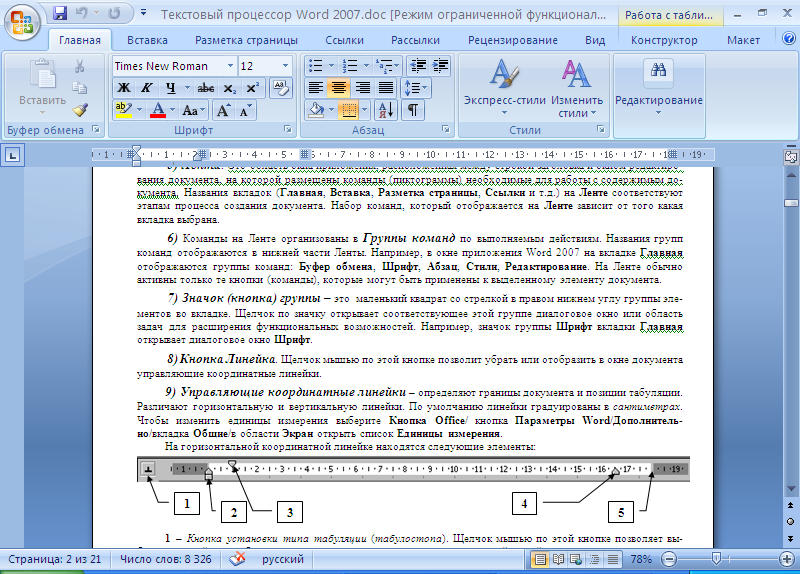
Task: Open the Ссылки tab
Action: pyautogui.click(x=344, y=40)
